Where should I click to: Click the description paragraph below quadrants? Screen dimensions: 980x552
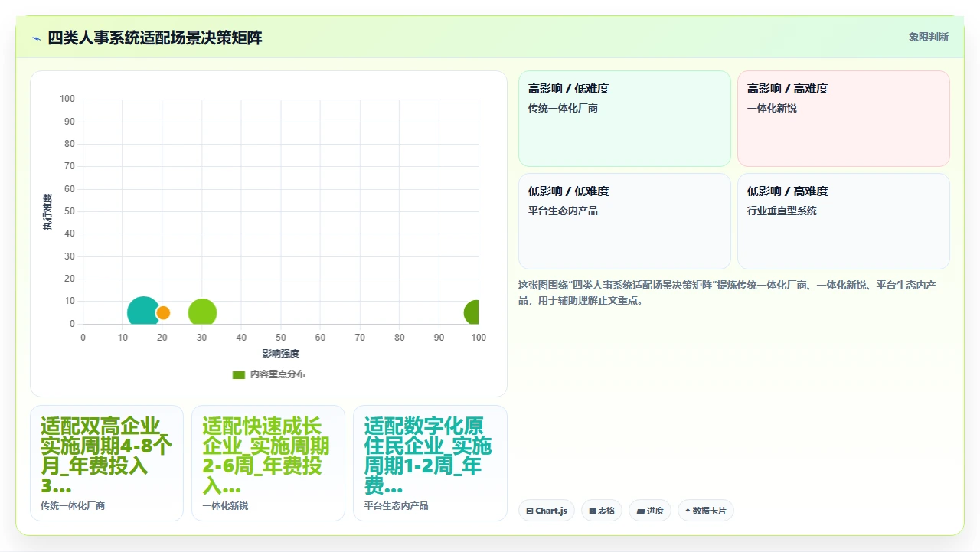pos(727,292)
